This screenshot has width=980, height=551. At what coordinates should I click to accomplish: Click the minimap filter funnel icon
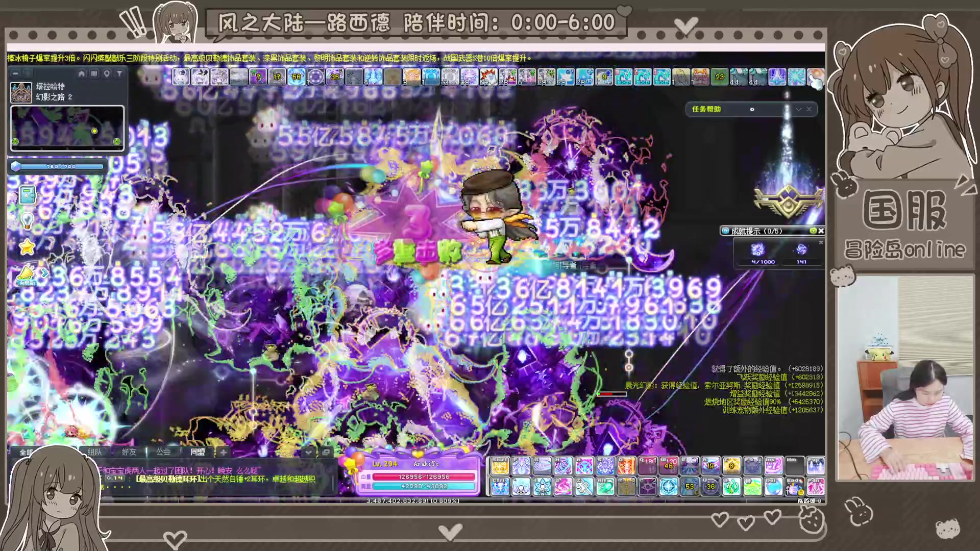point(119,74)
